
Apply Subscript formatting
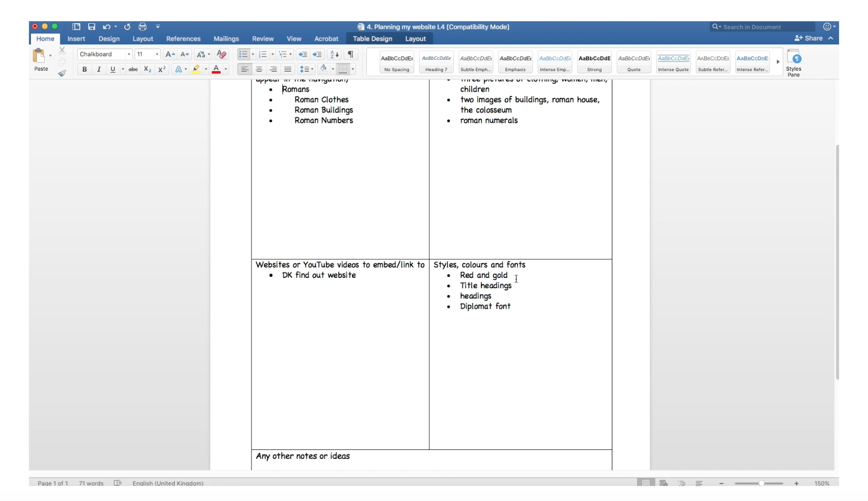(147, 69)
